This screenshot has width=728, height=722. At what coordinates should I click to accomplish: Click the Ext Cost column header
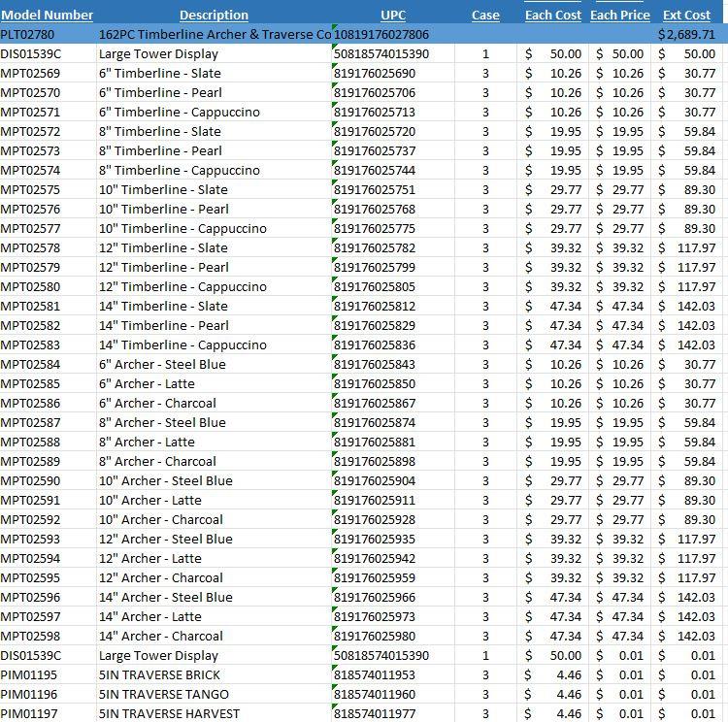click(x=686, y=15)
